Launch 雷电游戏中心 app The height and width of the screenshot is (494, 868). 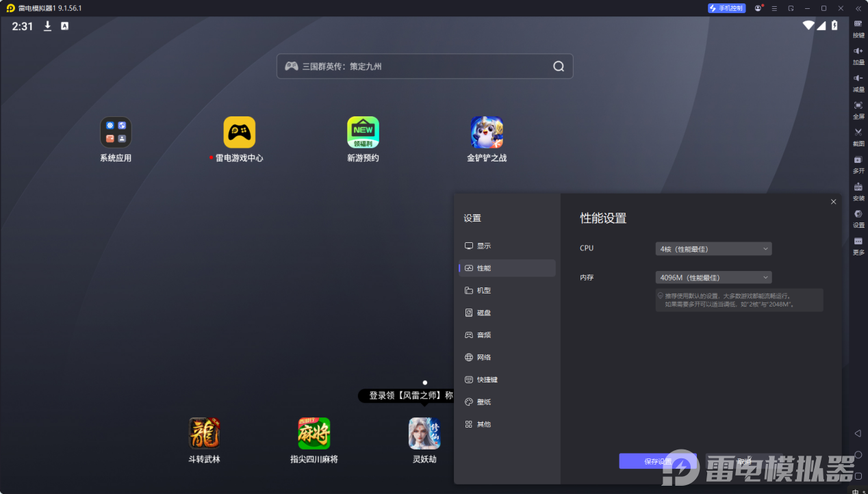239,140
